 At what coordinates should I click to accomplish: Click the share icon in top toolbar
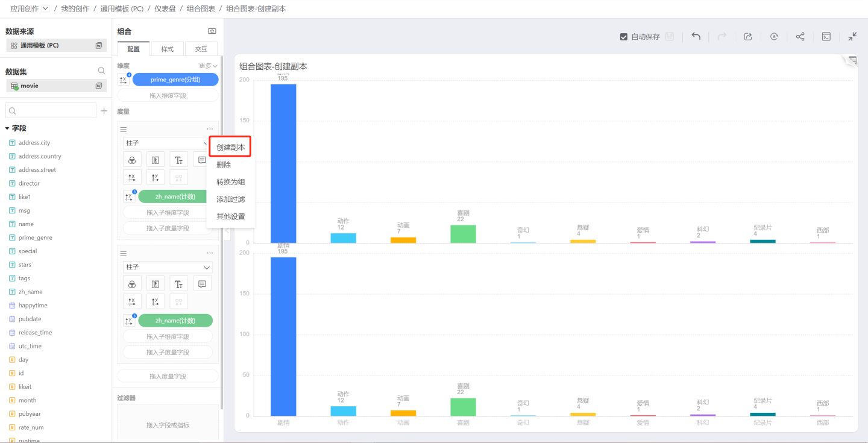click(x=800, y=36)
